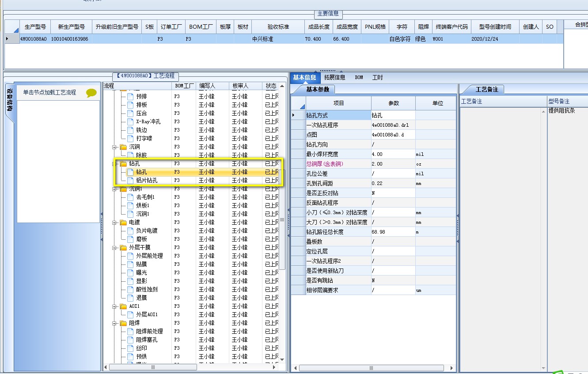Image resolution: width=588 pixels, height=374 pixels.
Task: Open the BOM tab
Action: [x=359, y=77]
